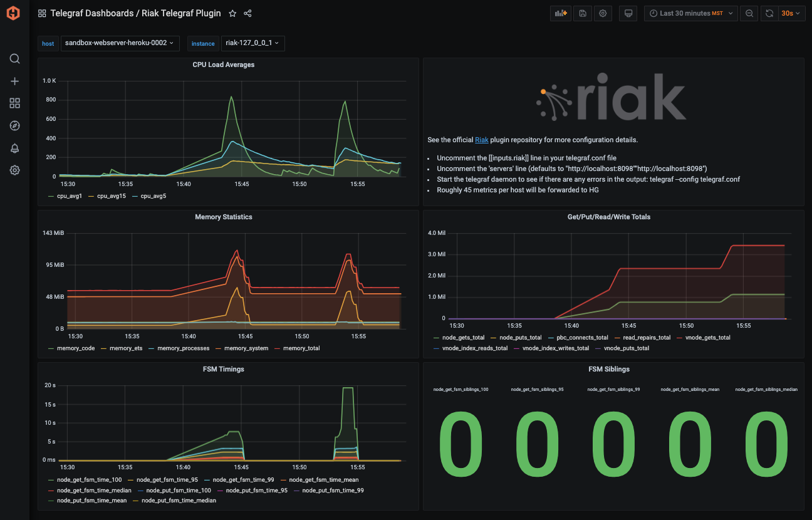Screen dimensions: 812x520
Task: Share the dashboard via share icon
Action: 247,13
